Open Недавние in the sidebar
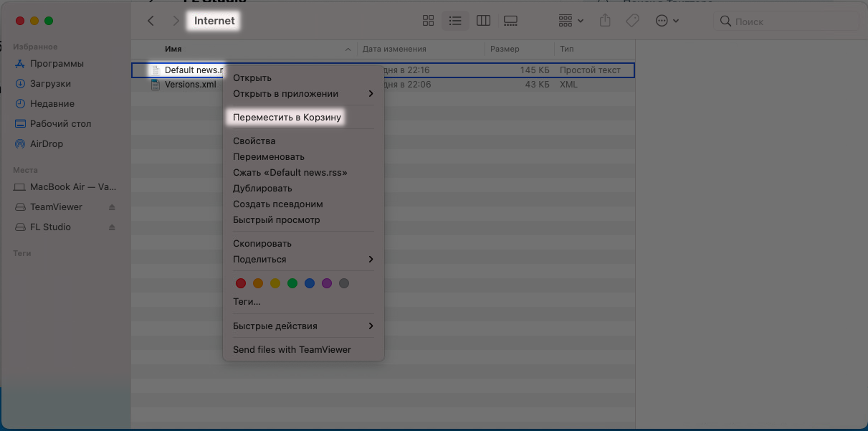 coord(52,103)
